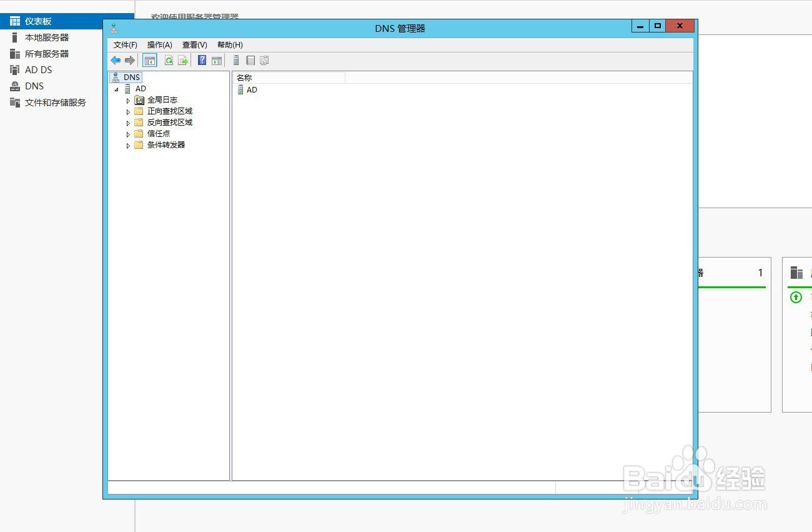Click the 名称 column header
Viewport: 812px width, 532px height.
(x=289, y=78)
